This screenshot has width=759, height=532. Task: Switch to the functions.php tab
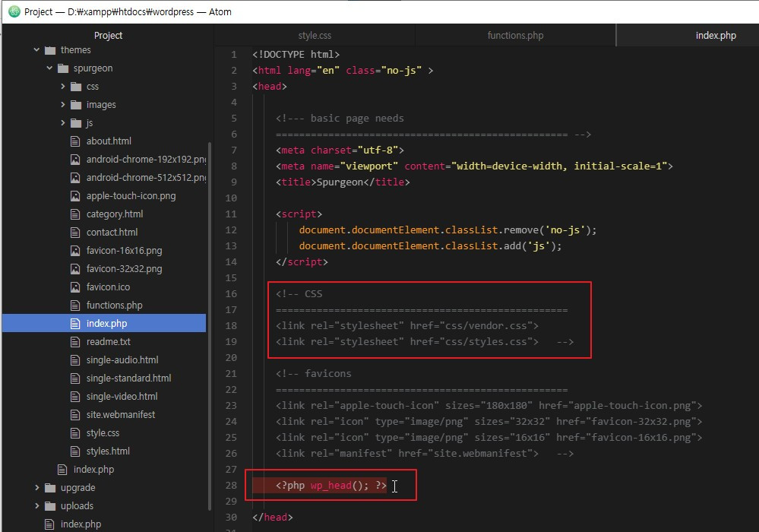pyautogui.click(x=515, y=35)
